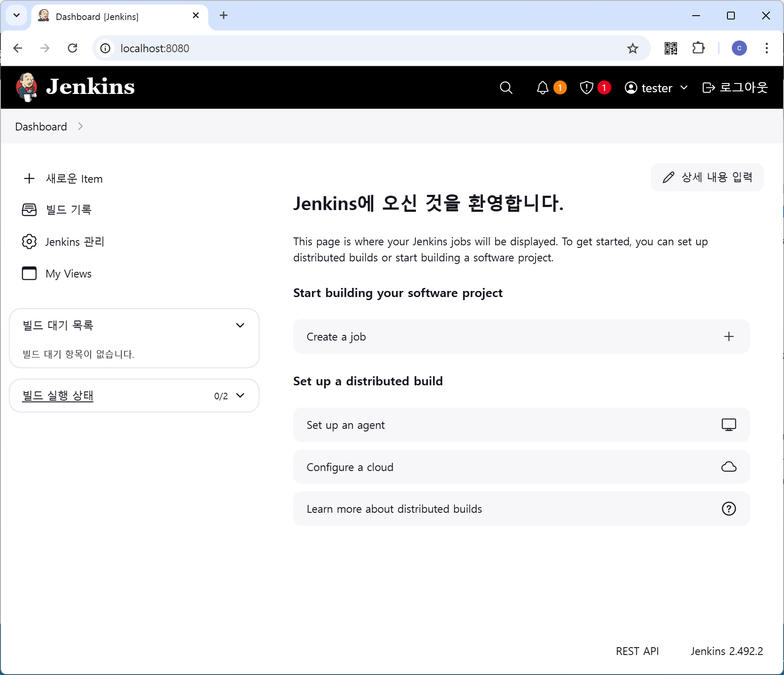Collapse the 빌드 대기 목록 panel chevron
The image size is (784, 675).
pos(240,325)
